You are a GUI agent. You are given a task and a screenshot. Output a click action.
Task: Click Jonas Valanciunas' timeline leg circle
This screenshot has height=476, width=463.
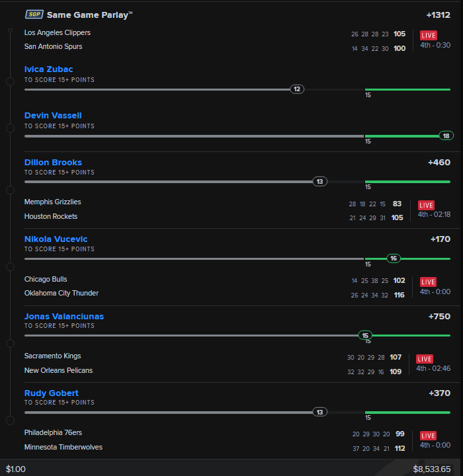(11, 343)
